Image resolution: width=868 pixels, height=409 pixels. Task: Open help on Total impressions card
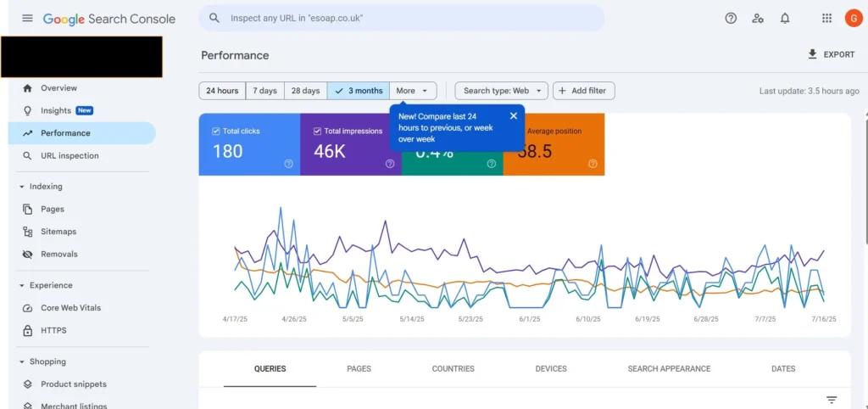click(390, 164)
